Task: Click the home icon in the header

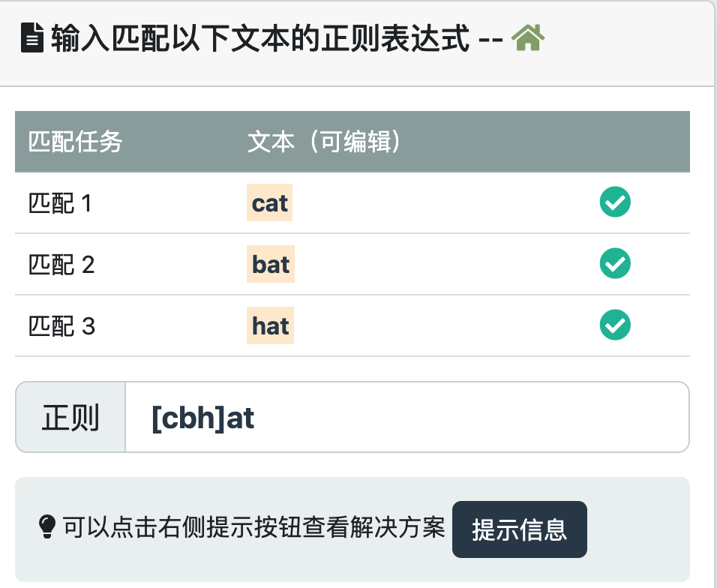Action: (528, 37)
